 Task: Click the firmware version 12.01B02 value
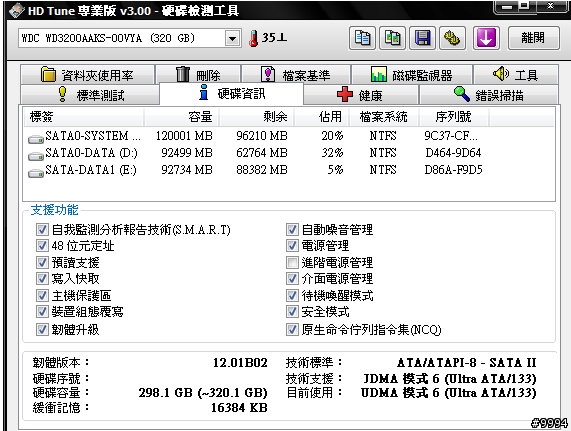pyautogui.click(x=240, y=363)
